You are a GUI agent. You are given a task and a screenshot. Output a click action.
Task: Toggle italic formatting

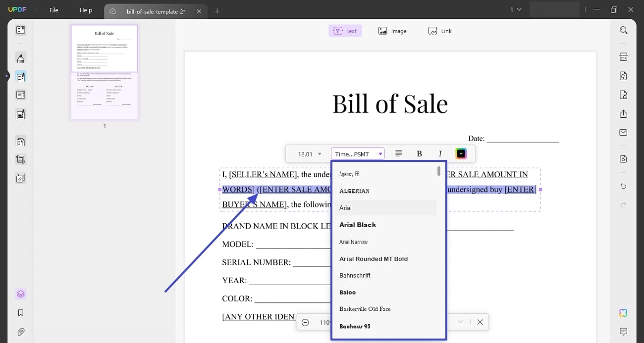(x=440, y=154)
